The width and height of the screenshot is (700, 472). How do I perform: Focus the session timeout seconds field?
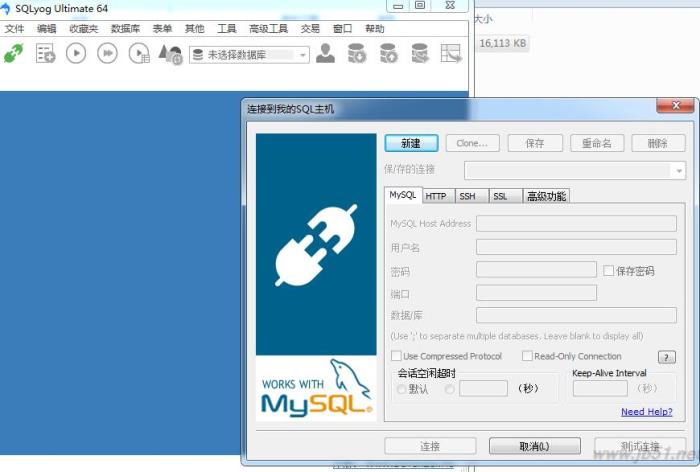(x=483, y=388)
